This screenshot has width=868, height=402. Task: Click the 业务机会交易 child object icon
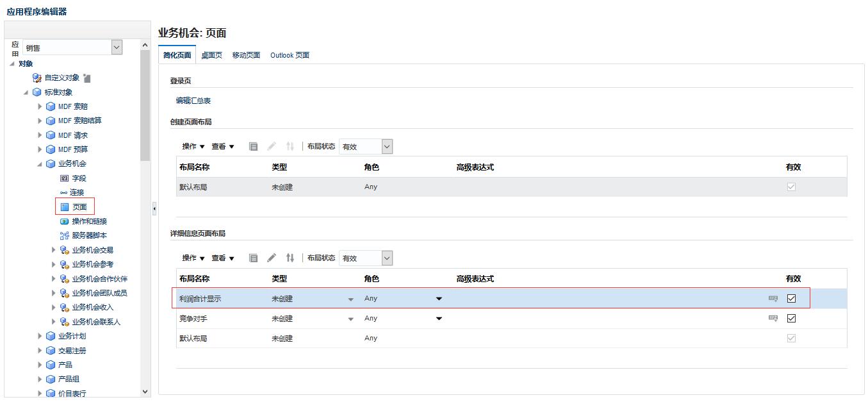(64, 250)
